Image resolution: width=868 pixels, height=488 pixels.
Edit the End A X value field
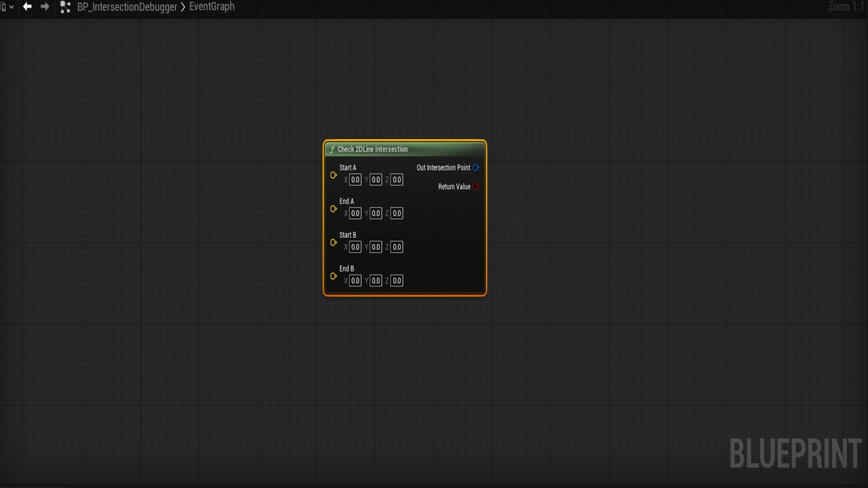coord(355,213)
